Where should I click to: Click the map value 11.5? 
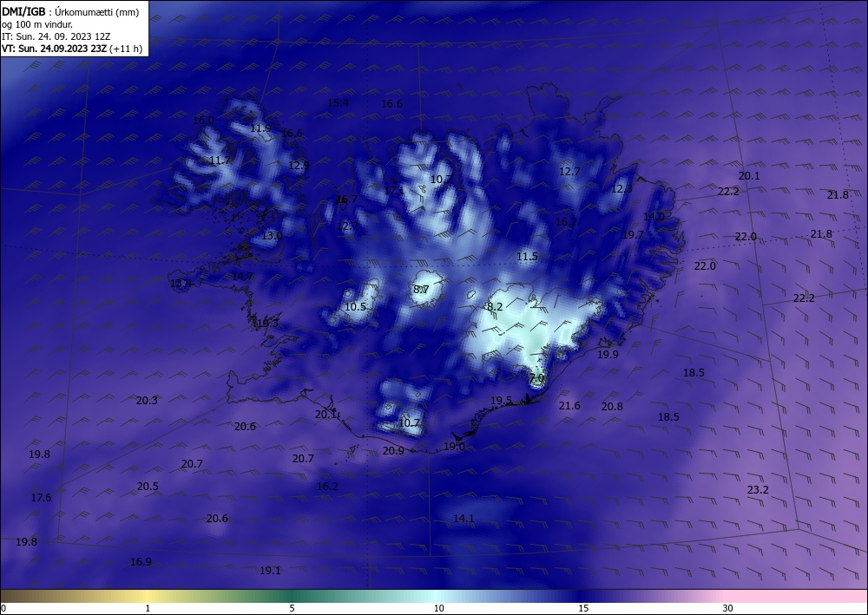click(x=527, y=257)
